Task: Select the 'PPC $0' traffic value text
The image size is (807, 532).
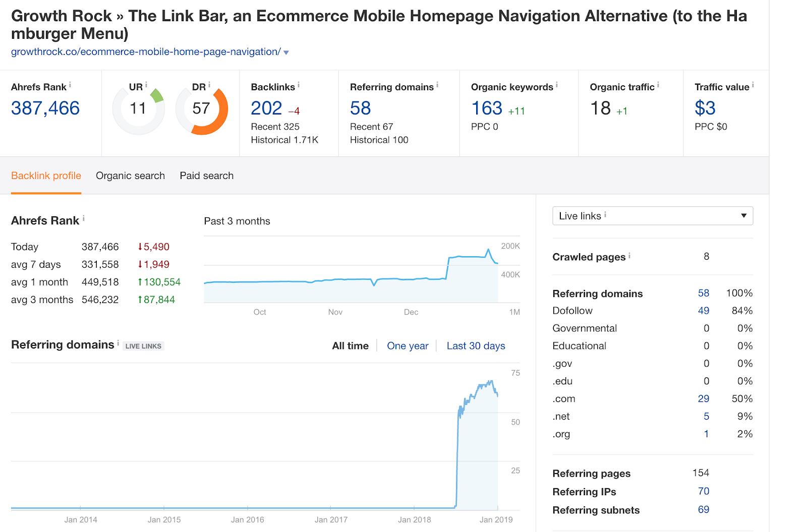Action: pos(711,127)
